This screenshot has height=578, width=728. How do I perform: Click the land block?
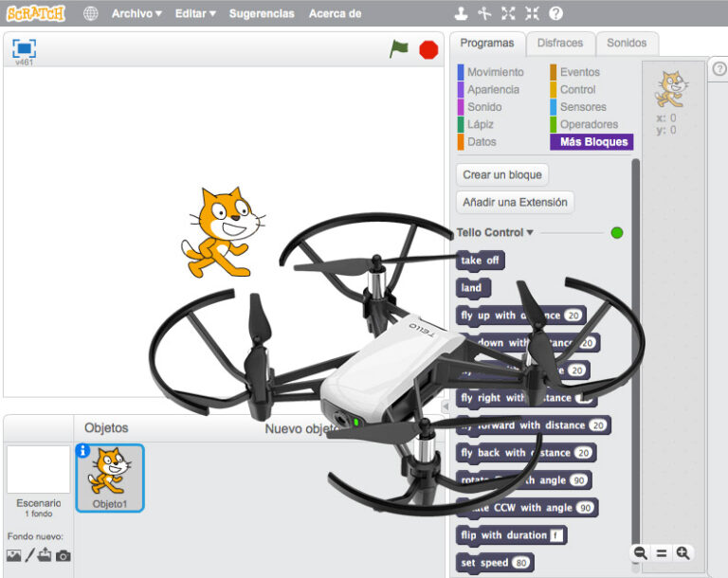pos(473,288)
